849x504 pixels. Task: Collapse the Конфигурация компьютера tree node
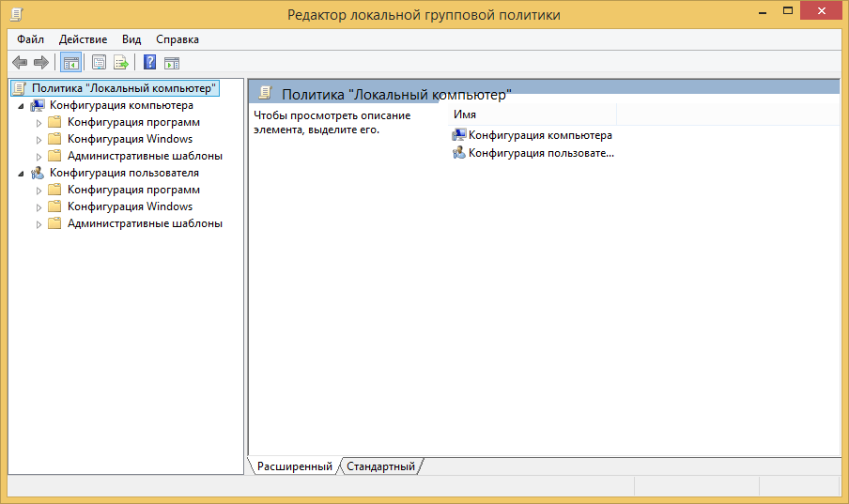[21, 106]
